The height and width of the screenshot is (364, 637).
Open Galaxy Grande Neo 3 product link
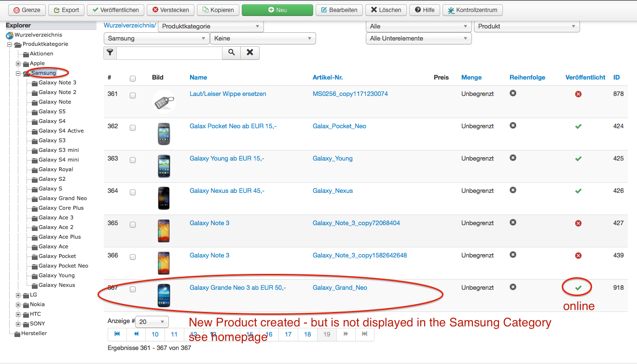pyautogui.click(x=238, y=288)
